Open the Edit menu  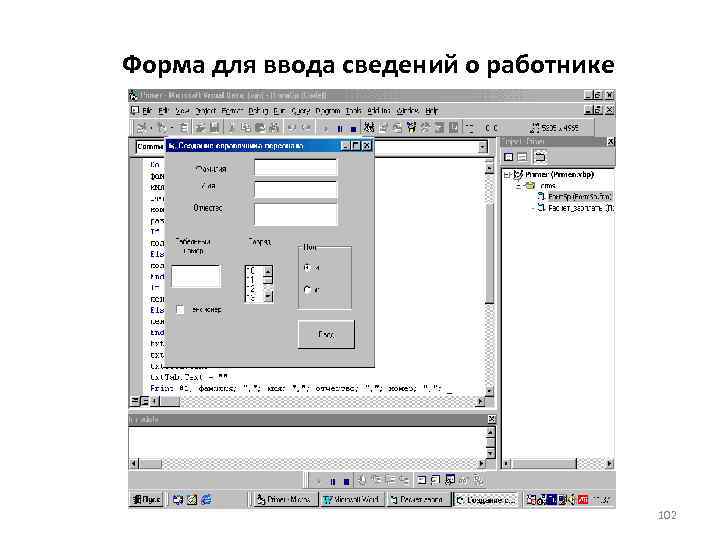163,111
